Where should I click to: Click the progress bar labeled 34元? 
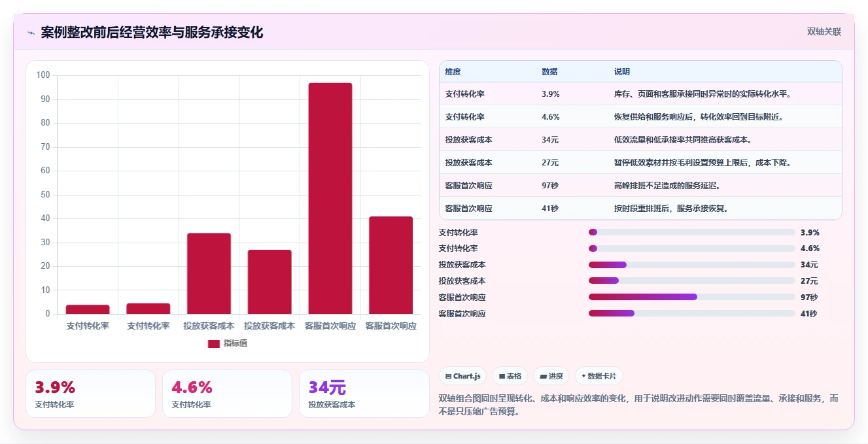[x=692, y=265]
